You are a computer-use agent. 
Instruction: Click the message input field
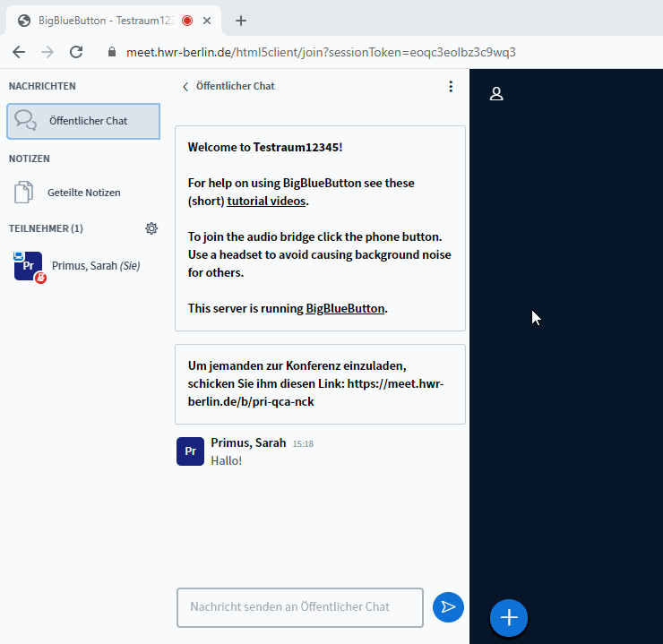[x=300, y=607]
